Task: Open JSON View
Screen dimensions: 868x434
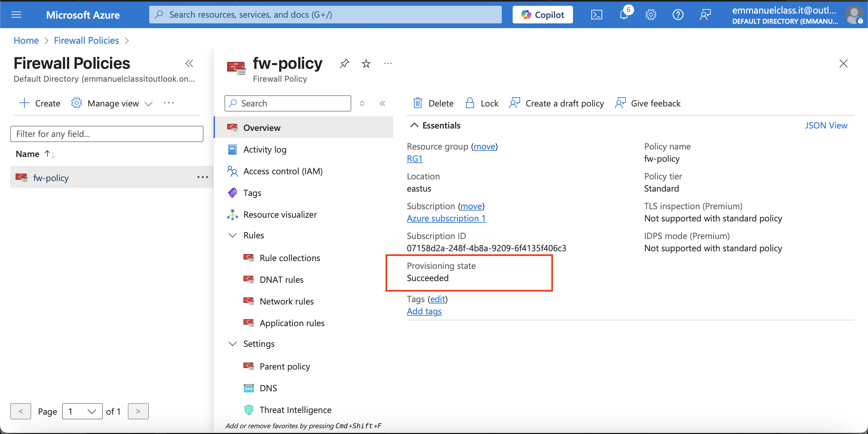Action: coord(826,125)
